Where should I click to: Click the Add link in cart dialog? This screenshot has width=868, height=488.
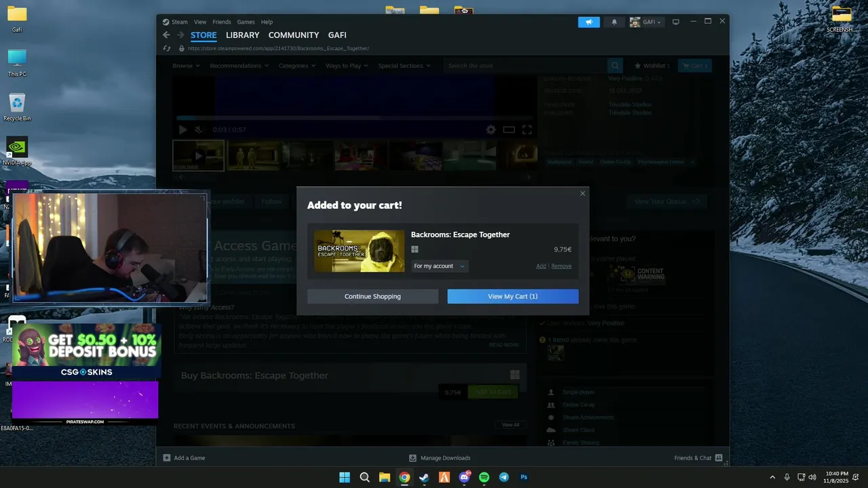tap(541, 266)
